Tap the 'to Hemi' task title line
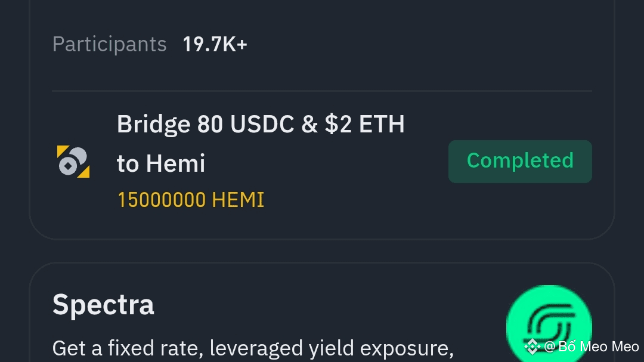The height and width of the screenshot is (362, 644). pos(161,163)
